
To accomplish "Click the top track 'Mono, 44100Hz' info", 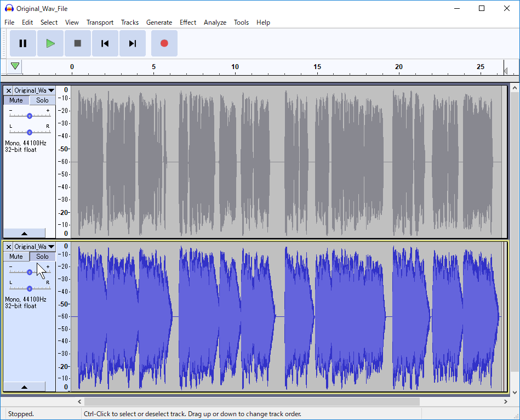I will point(26,143).
